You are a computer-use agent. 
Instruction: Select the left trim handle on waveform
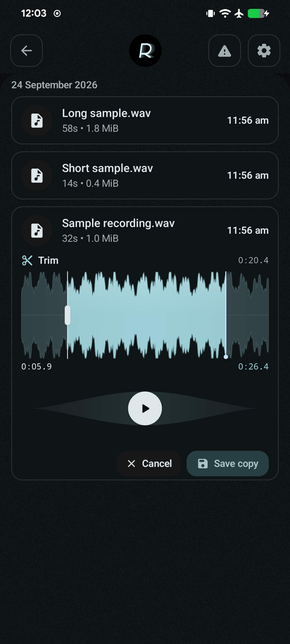click(67, 315)
